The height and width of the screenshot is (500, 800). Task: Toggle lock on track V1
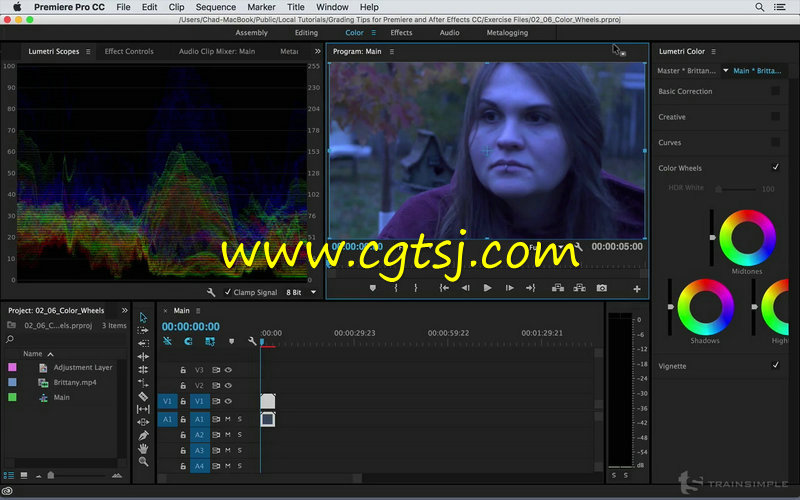coord(183,401)
